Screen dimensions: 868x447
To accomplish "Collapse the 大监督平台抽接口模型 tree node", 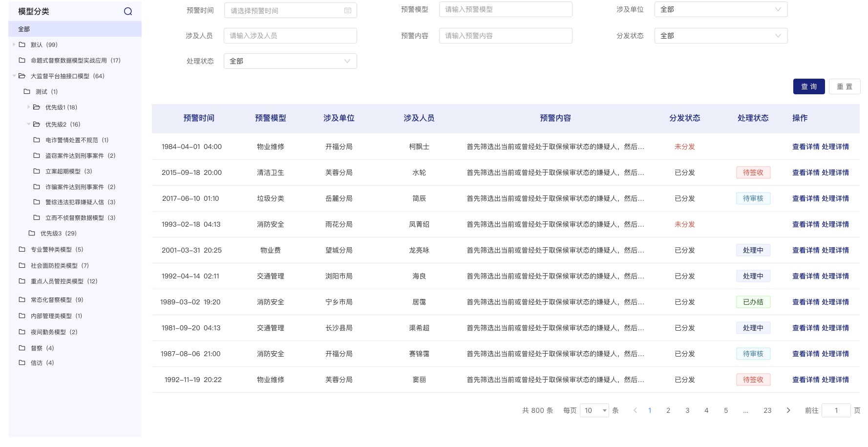I will 14,76.
